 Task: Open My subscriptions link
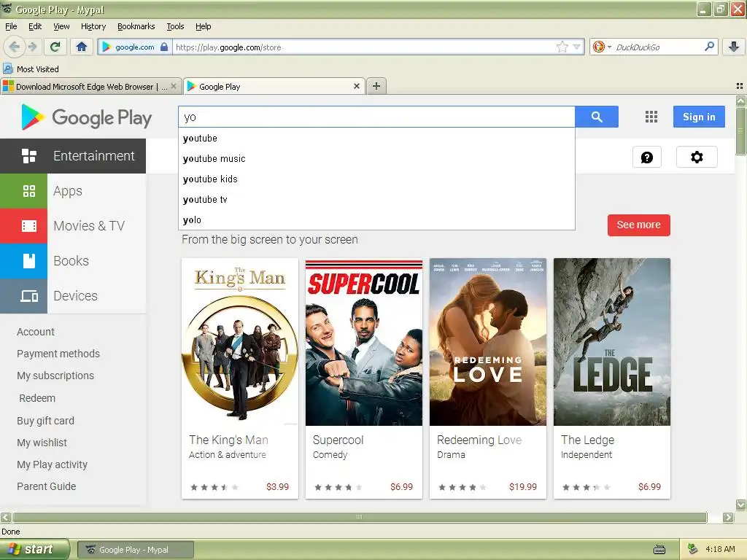[x=55, y=376]
